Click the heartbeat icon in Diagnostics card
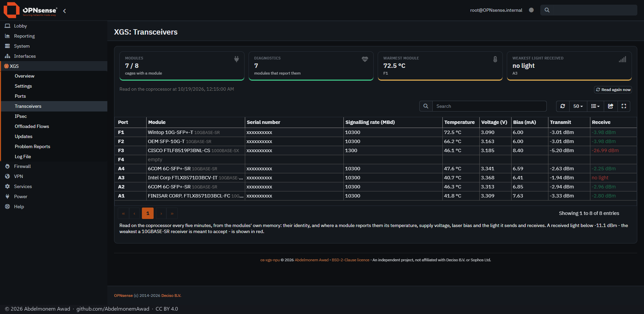The height and width of the screenshot is (314, 644). 365,59
